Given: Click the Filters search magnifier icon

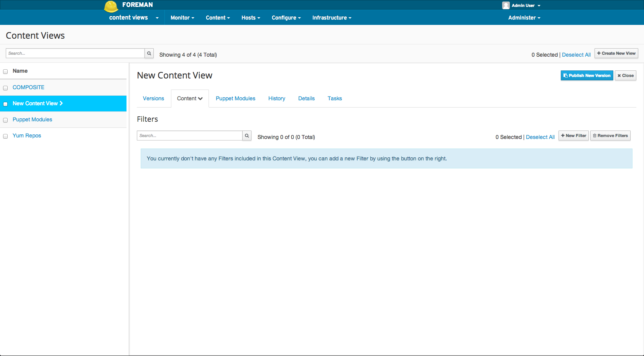Looking at the screenshot, I should [x=247, y=136].
